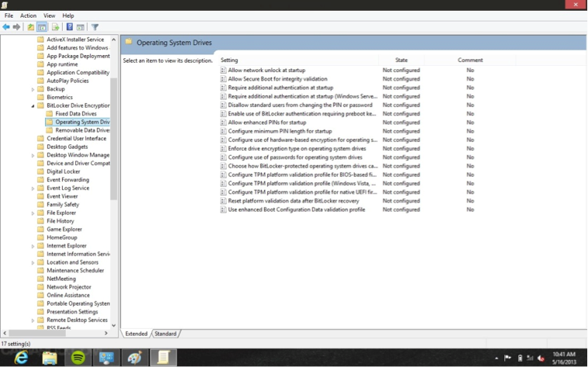Select the Removable Data Drives folder
Viewport: 588px width, 367px height.
tap(82, 130)
